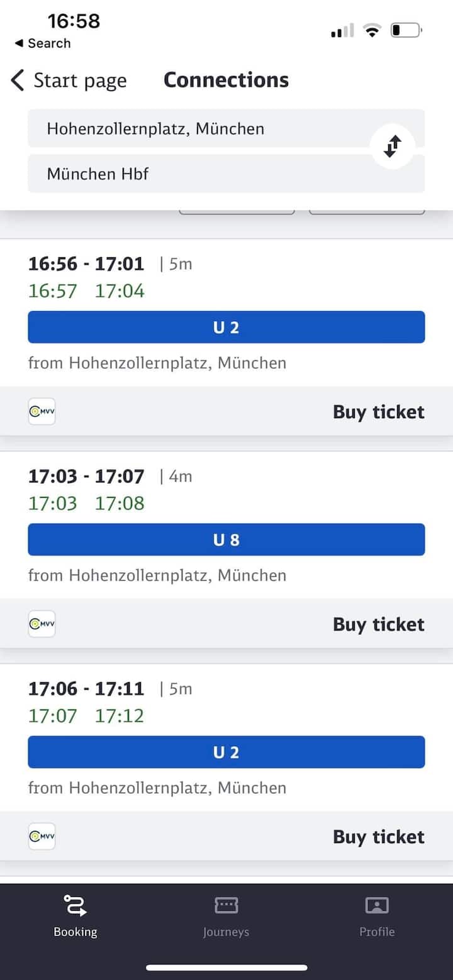
Task: Edit the Hohenzollernplatz, München origin field
Action: click(x=195, y=129)
